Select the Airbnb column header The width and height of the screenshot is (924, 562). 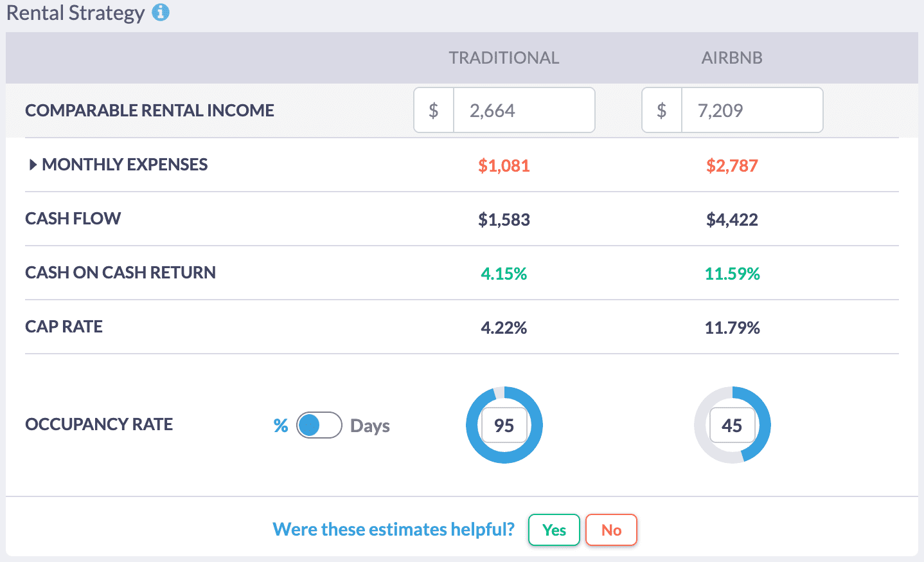pos(732,57)
